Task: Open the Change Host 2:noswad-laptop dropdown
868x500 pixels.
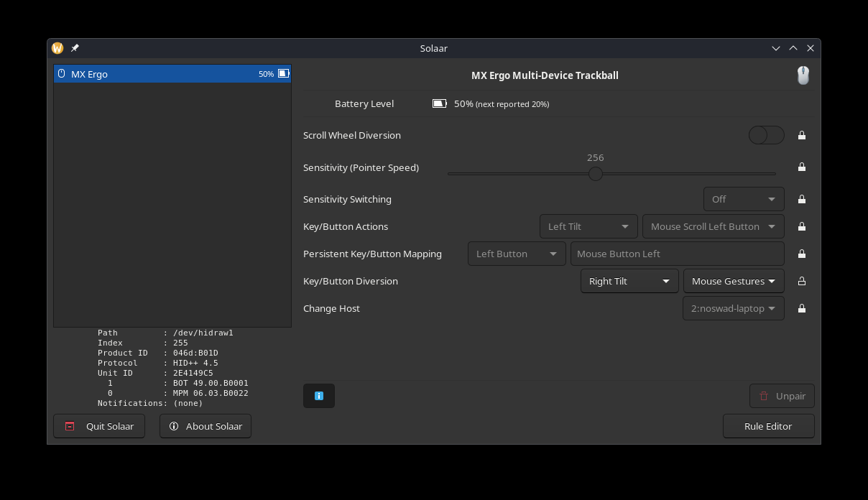Action: pos(734,308)
